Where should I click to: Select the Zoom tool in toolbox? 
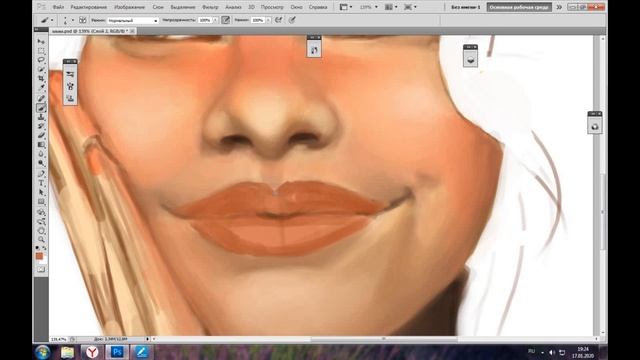41,240
